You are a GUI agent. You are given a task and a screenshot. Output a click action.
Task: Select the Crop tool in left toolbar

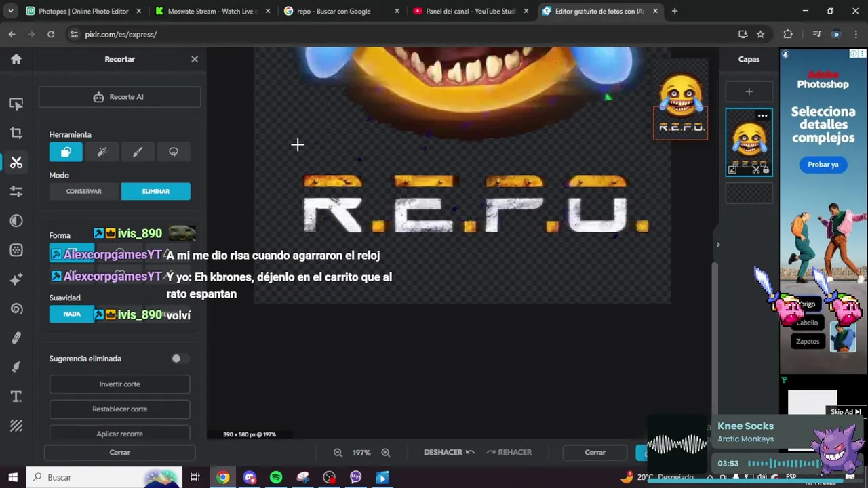click(16, 133)
